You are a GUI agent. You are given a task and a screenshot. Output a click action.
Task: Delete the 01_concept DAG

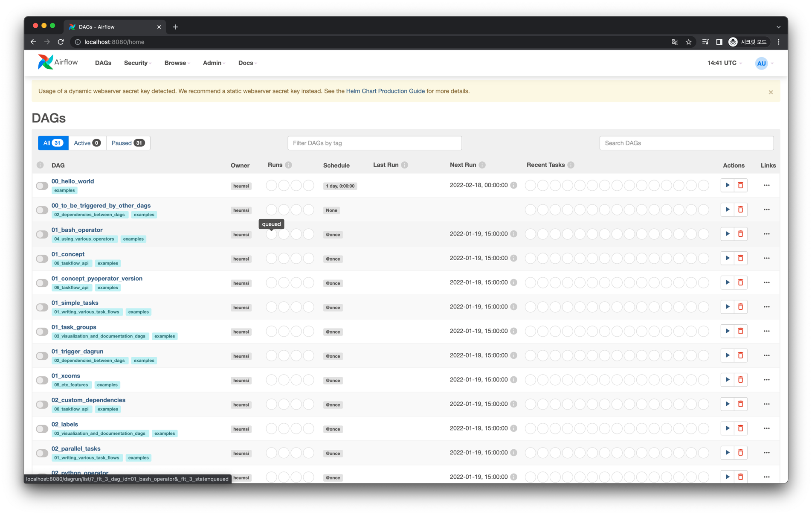point(741,258)
